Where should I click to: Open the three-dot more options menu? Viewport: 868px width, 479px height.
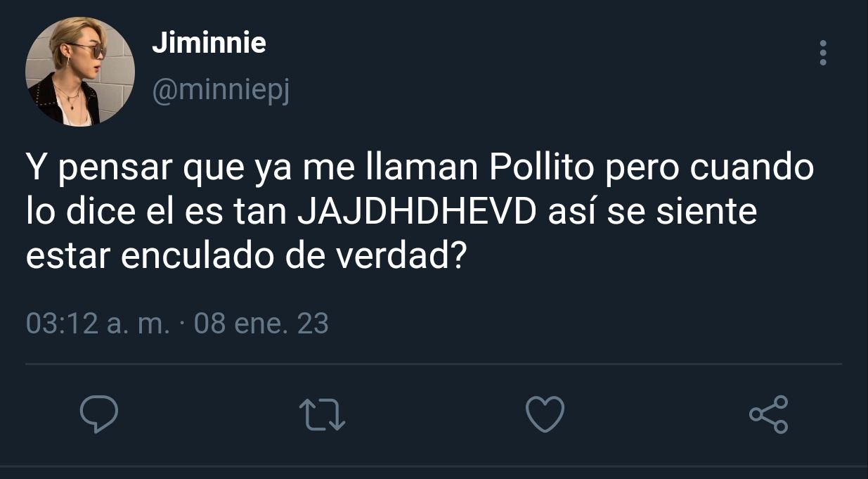tap(823, 53)
